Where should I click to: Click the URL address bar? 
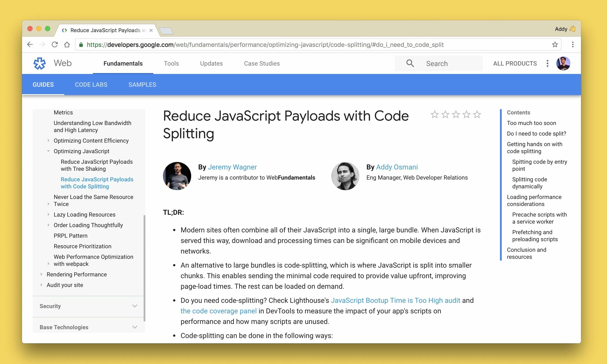click(x=318, y=44)
